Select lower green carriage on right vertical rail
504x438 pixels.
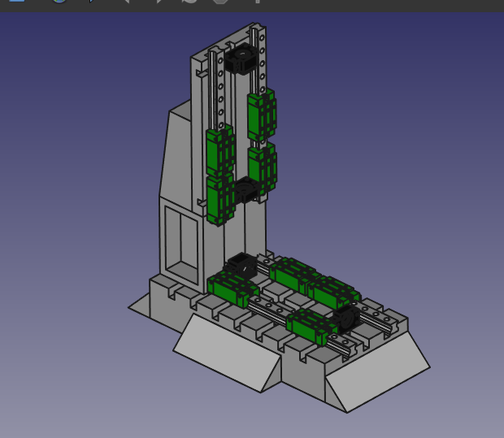pyautogui.click(x=263, y=169)
